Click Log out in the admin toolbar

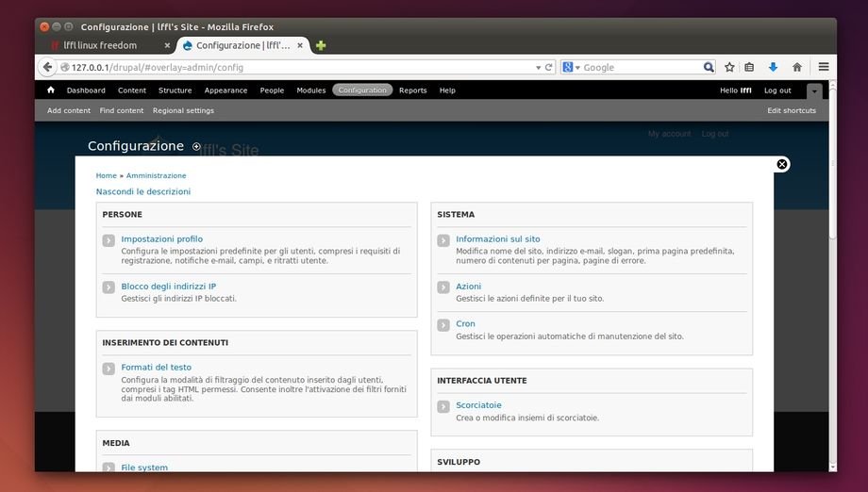tap(777, 90)
